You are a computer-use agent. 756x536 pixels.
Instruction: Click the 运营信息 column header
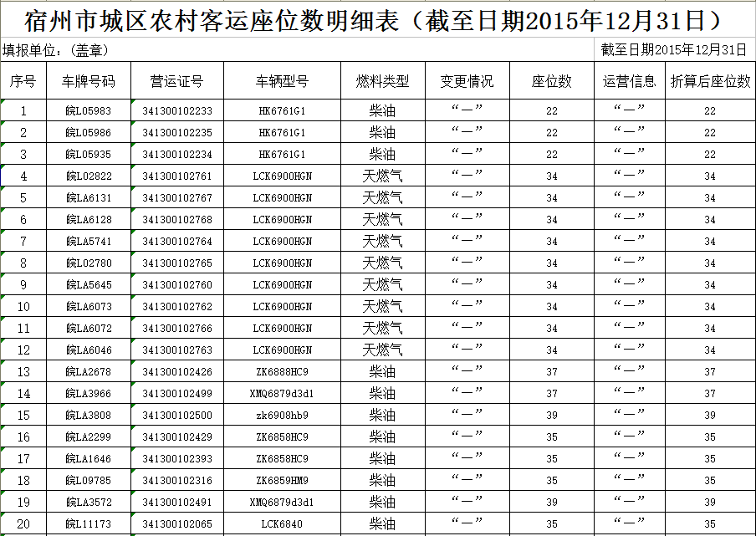pos(629,81)
